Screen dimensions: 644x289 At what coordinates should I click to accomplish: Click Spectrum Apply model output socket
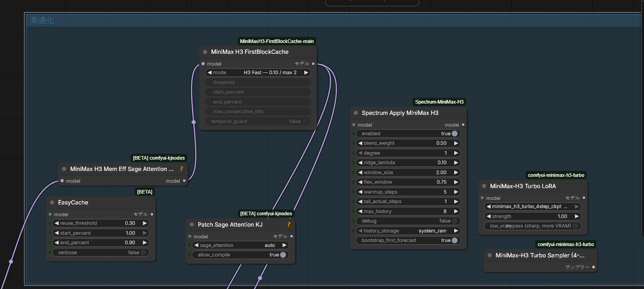(463, 125)
